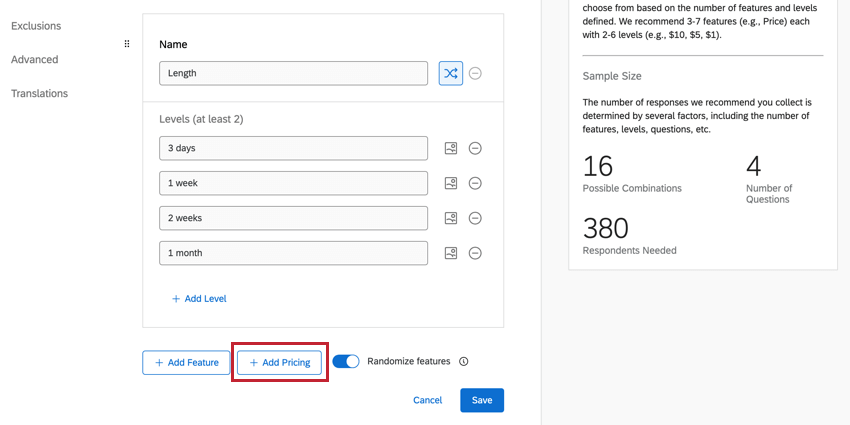
Task: Add image to the 2 weeks level
Action: (451, 218)
